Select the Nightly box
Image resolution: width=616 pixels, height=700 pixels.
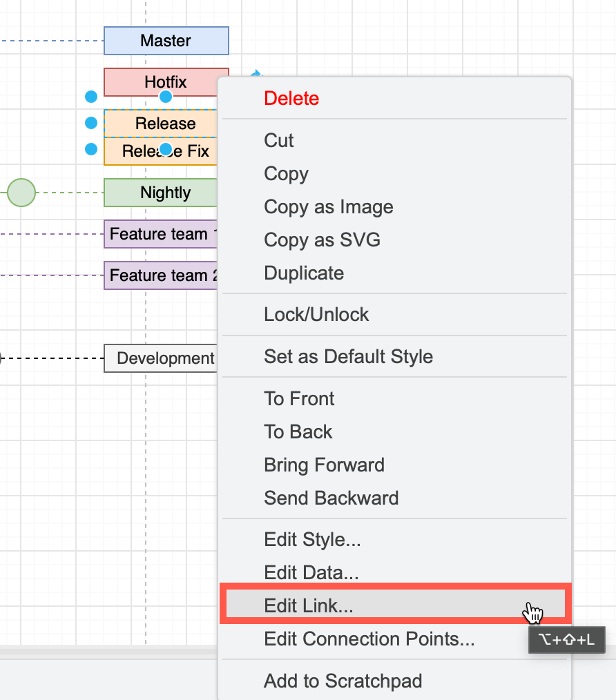click(161, 193)
